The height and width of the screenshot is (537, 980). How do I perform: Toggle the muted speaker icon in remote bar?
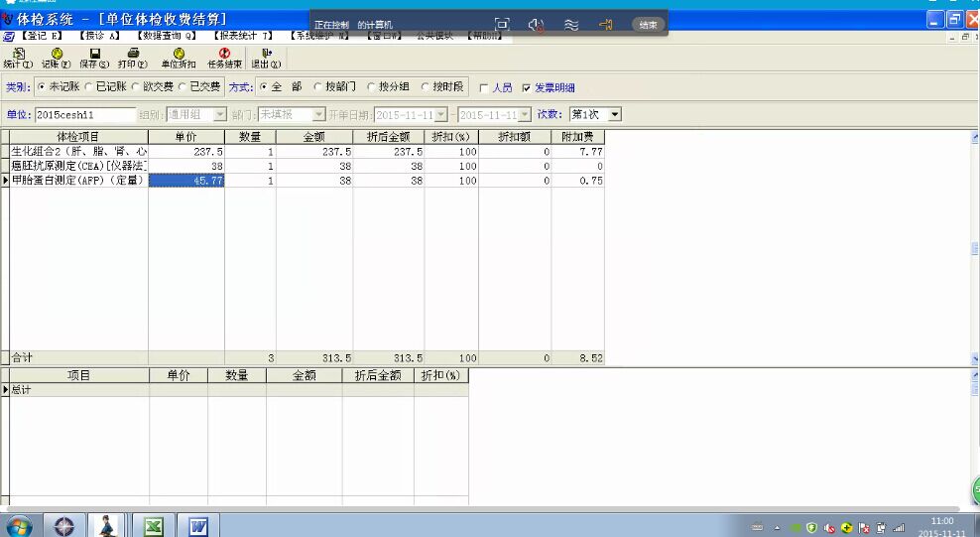pyautogui.click(x=536, y=25)
